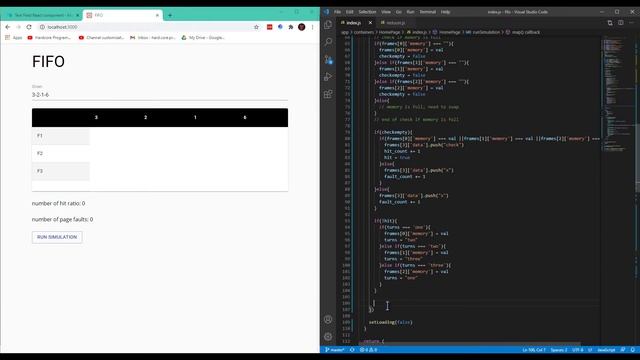This screenshot has width=640, height=360.
Task: Select the containers breadcrumb
Action: click(363, 32)
